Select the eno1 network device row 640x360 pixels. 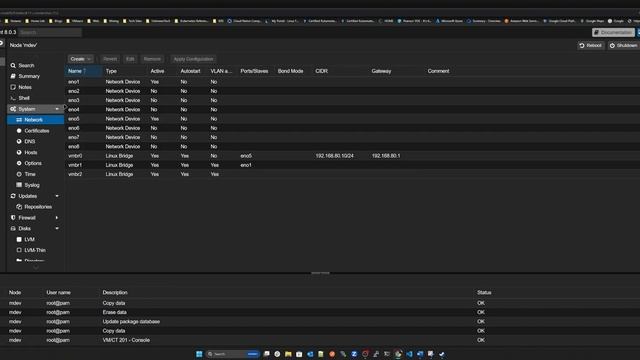click(x=352, y=82)
